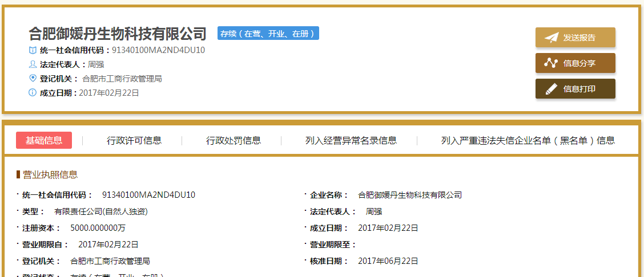This screenshot has width=644, height=277.
Task: Click the 营业执照信息 section heading
Action: (50, 174)
